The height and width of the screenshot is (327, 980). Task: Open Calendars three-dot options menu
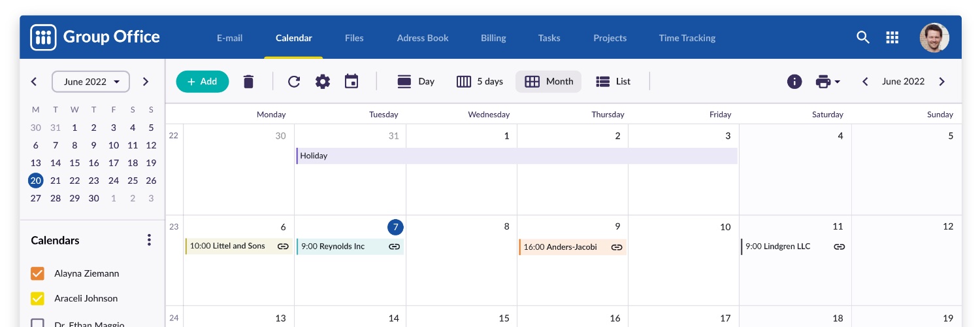point(149,240)
